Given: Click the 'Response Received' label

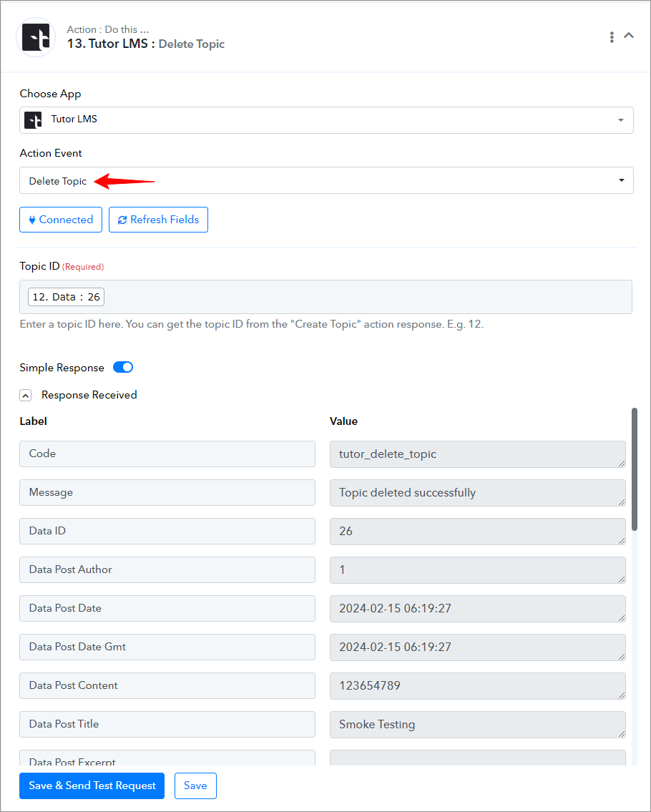Looking at the screenshot, I should point(89,395).
